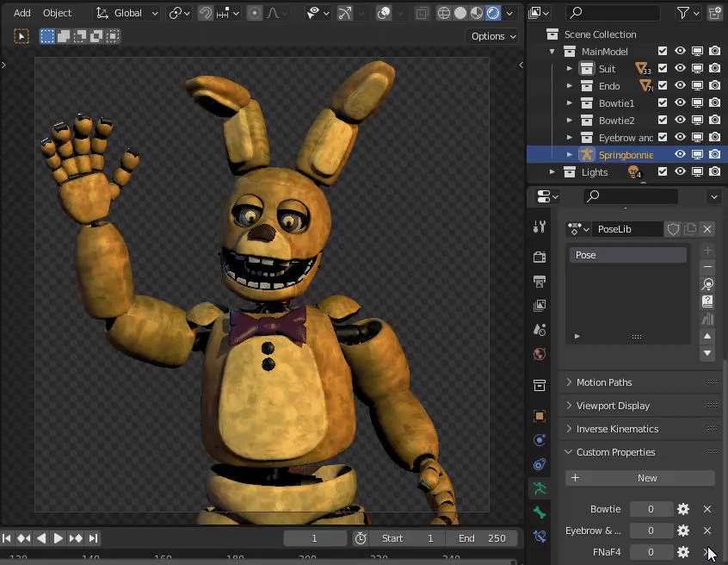728x565 pixels.
Task: Open the Render properties tab
Action: pyautogui.click(x=540, y=257)
